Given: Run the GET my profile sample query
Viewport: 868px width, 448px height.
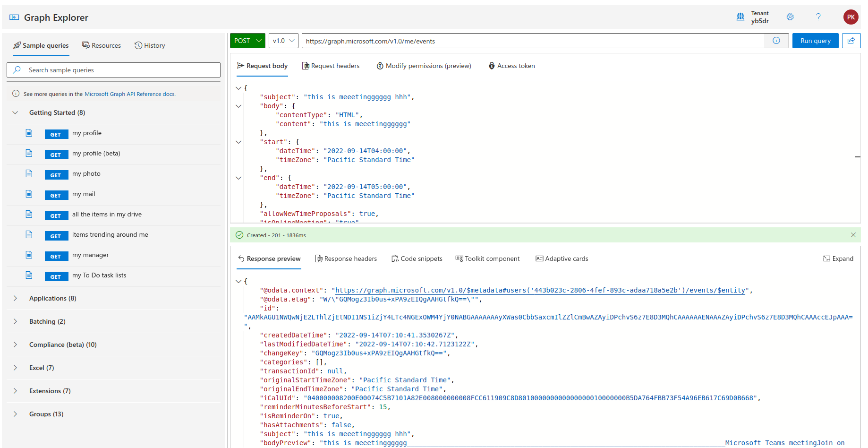Looking at the screenshot, I should pyautogui.click(x=113, y=133).
